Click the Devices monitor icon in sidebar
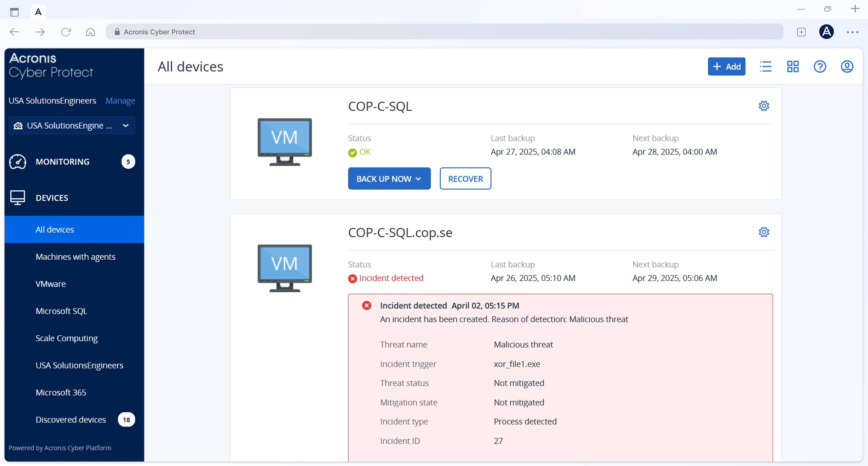This screenshot has height=466, width=868. 18,198
